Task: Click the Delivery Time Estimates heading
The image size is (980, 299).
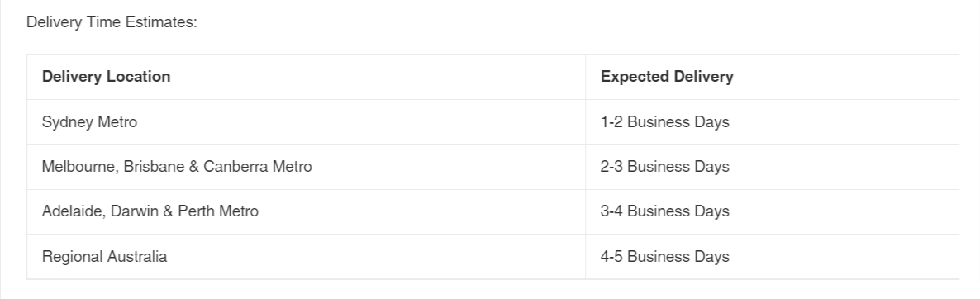Action: (112, 22)
